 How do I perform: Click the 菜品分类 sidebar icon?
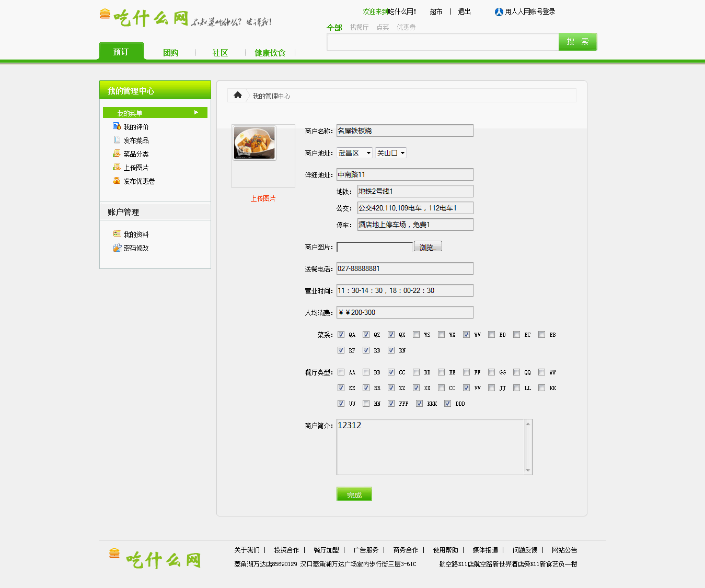(117, 154)
